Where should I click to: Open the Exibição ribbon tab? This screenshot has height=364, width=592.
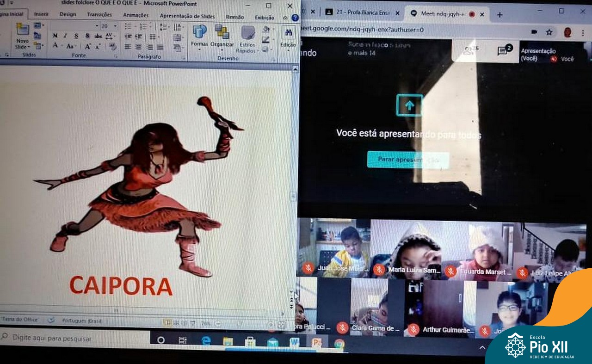point(265,18)
